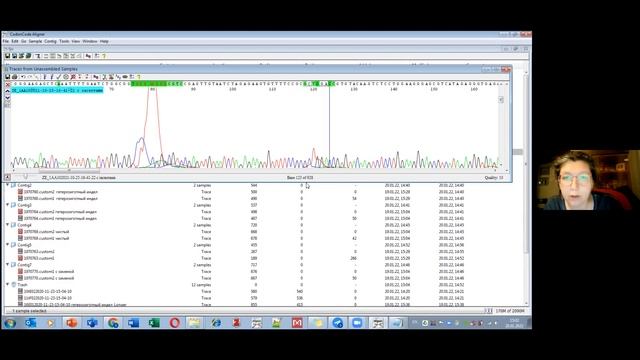Viewport: 640px width, 360px height.
Task: Click the down arrow beside the trace sample name
Action: [7, 98]
